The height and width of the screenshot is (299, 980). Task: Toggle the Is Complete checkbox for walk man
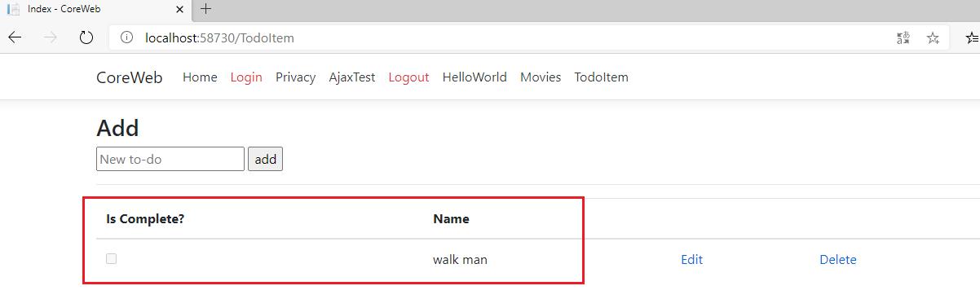112,259
